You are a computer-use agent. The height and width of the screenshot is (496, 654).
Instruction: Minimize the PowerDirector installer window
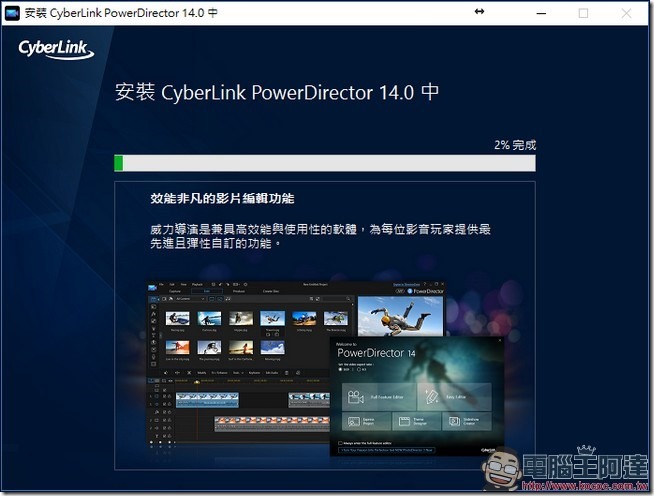541,13
